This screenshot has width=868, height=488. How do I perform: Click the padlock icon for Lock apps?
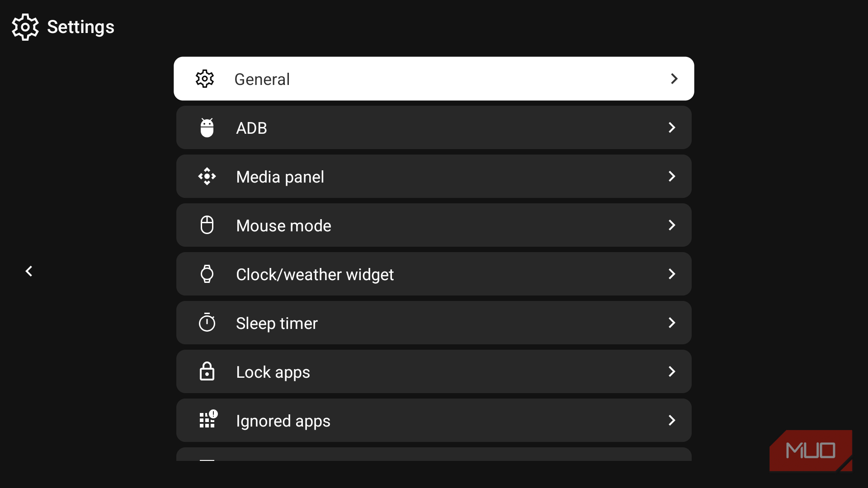pyautogui.click(x=207, y=371)
